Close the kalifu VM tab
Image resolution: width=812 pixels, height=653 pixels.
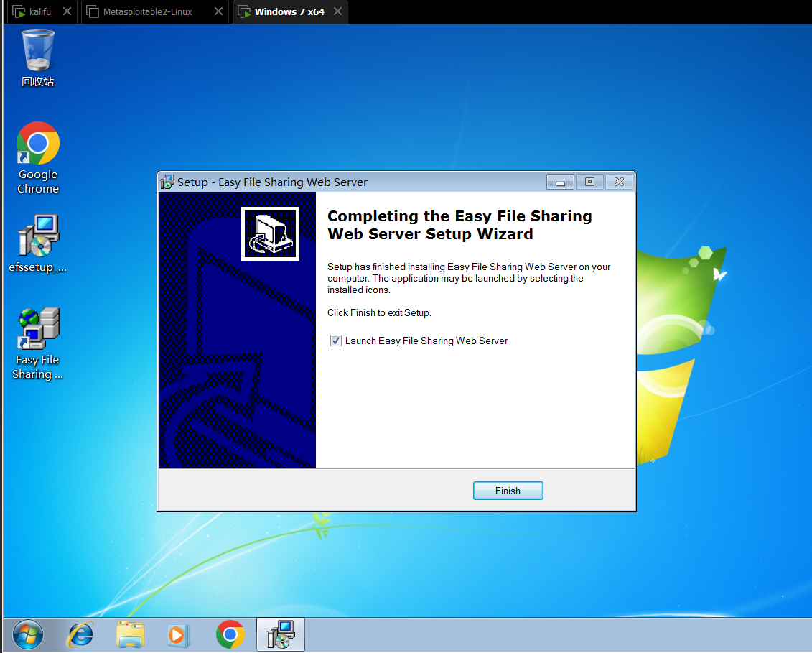point(68,11)
